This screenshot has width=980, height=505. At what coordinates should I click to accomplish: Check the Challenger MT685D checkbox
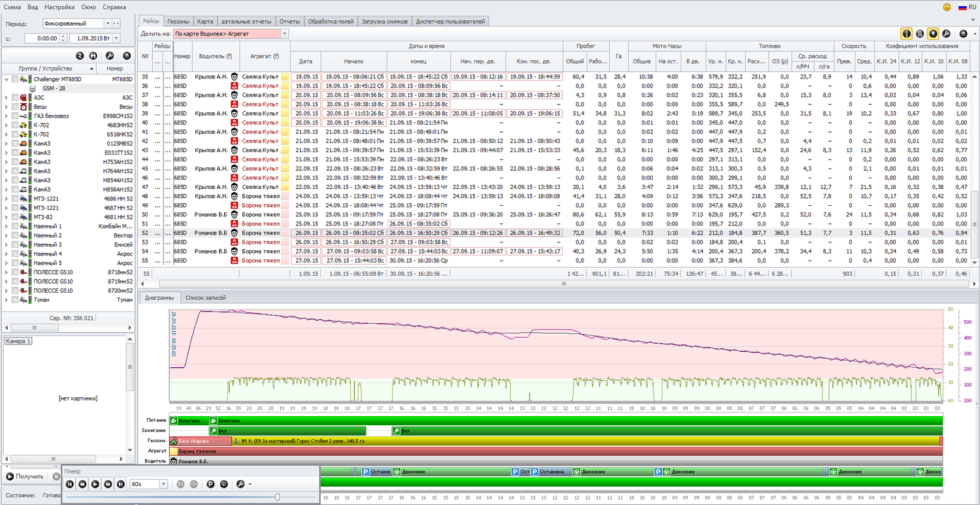(x=15, y=79)
